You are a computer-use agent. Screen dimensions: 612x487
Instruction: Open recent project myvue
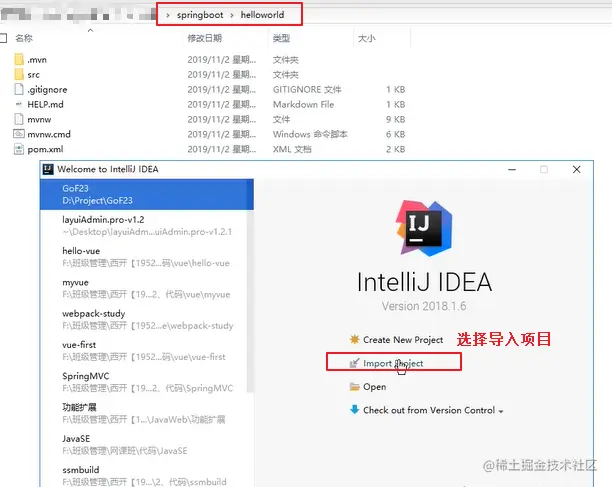144,288
